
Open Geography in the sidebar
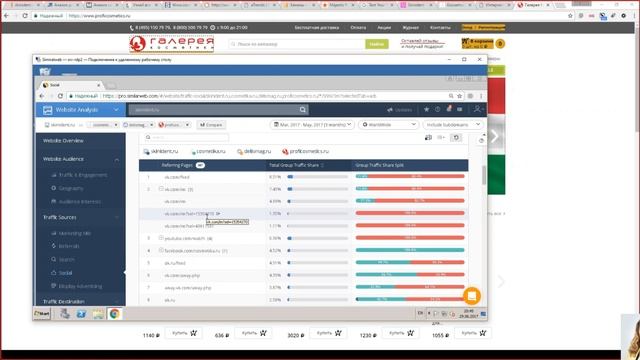[x=71, y=188]
